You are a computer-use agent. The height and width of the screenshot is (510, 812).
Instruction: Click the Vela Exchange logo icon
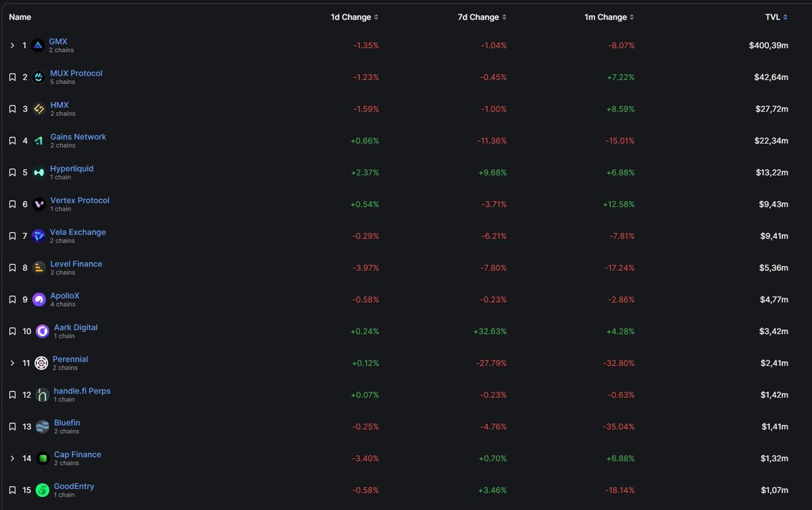pyautogui.click(x=39, y=236)
